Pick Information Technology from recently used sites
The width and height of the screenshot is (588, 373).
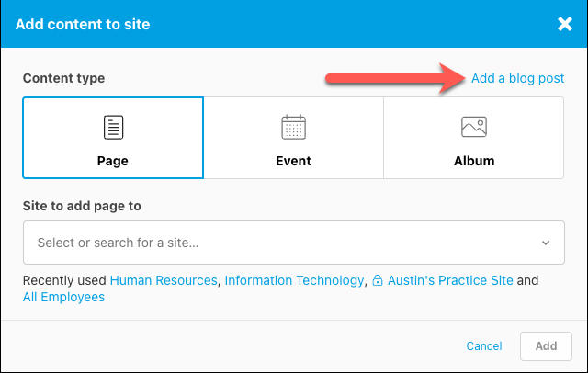click(x=294, y=280)
